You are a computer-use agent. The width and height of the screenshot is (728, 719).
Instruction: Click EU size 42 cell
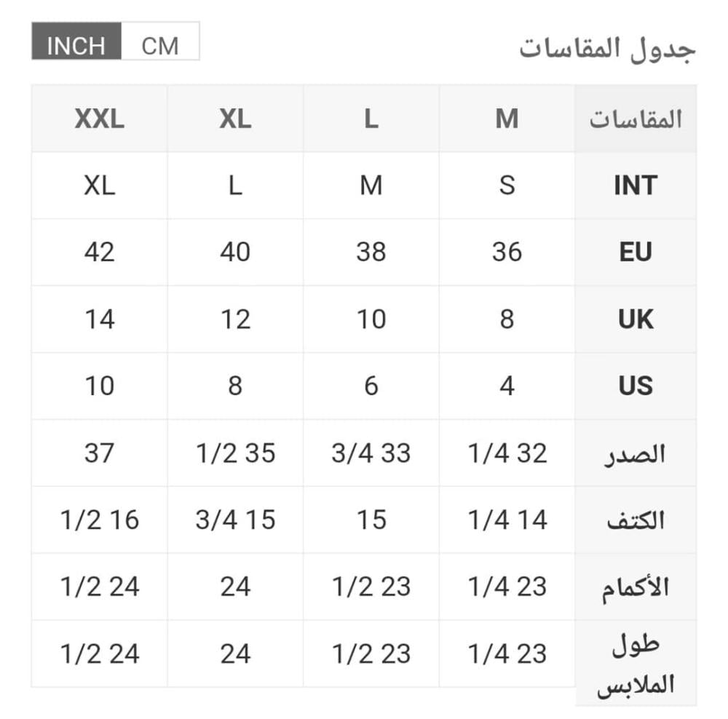tap(100, 253)
